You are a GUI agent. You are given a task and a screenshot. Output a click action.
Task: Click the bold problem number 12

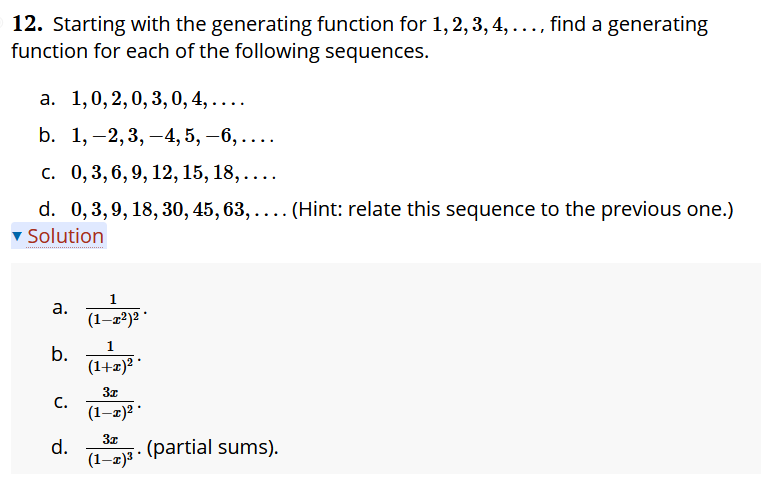point(27,24)
